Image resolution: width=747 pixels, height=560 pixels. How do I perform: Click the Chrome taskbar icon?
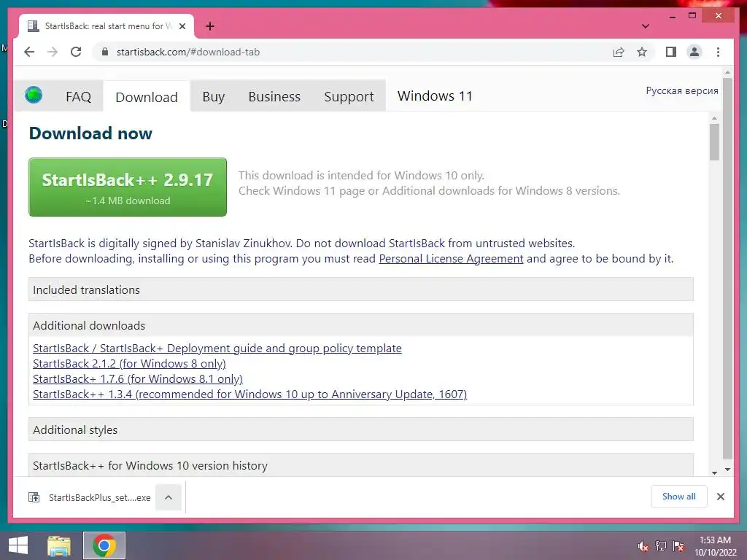[x=104, y=545]
